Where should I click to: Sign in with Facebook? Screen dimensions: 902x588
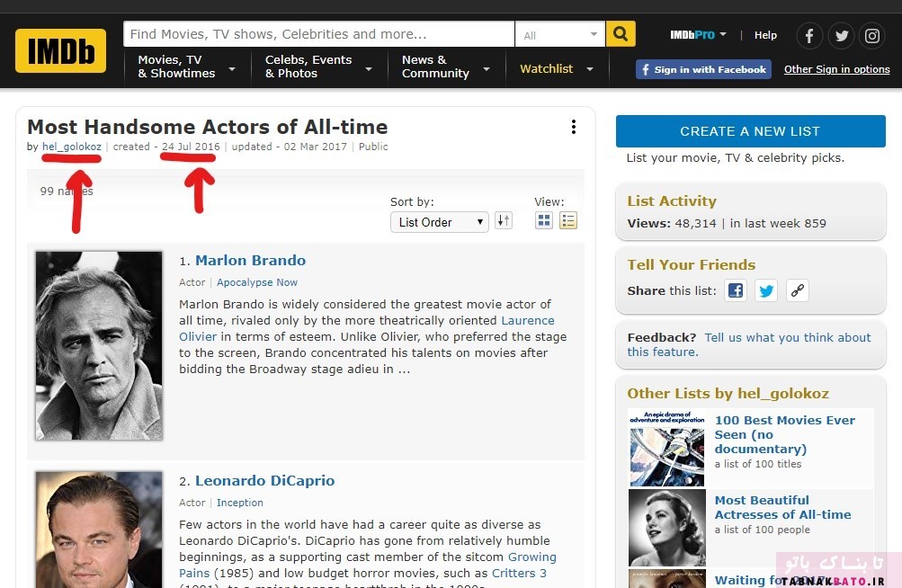(703, 69)
